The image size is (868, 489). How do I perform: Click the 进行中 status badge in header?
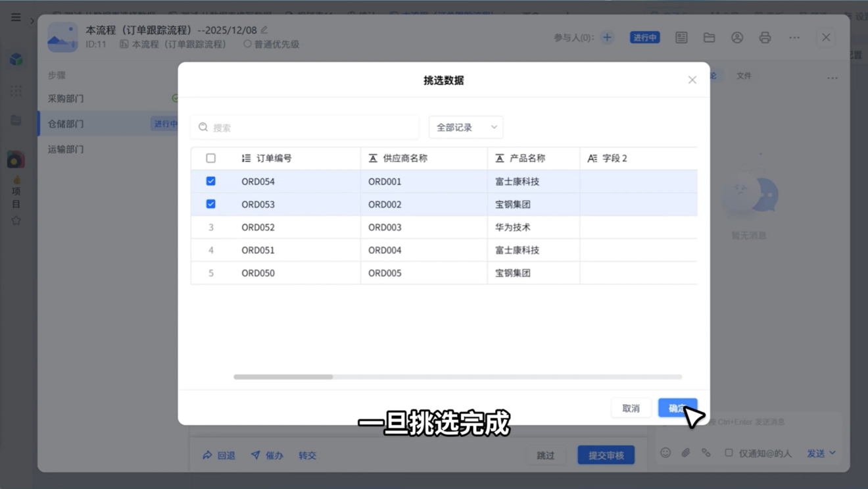point(645,38)
